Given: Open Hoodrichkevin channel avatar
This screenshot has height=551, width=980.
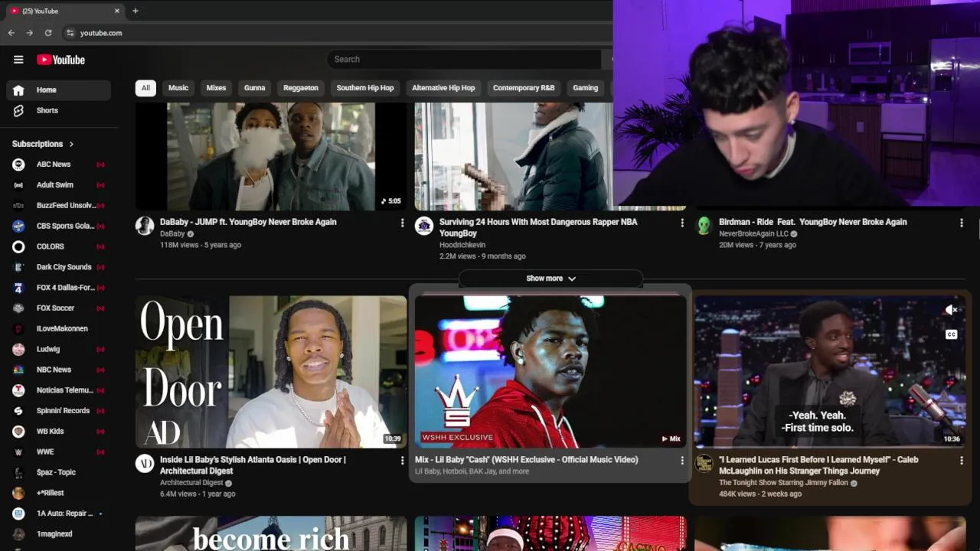Looking at the screenshot, I should pos(424,225).
